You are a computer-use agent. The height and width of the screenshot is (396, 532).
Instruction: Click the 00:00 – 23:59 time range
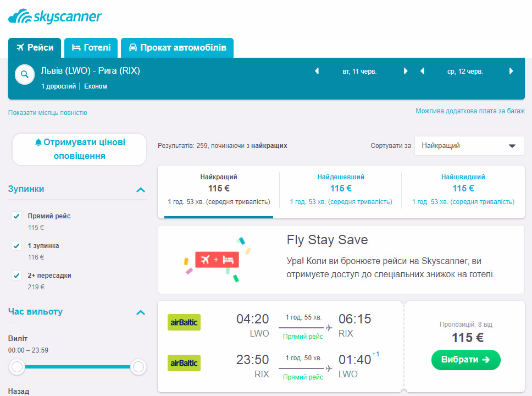(x=28, y=350)
